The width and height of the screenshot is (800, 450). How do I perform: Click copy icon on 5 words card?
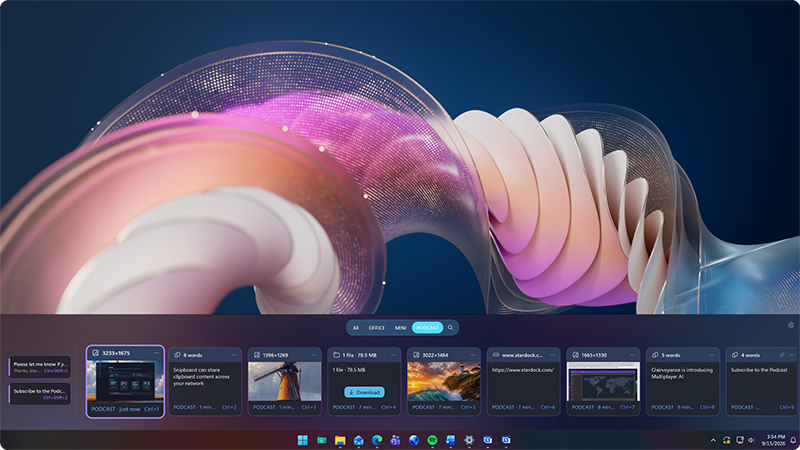655,355
